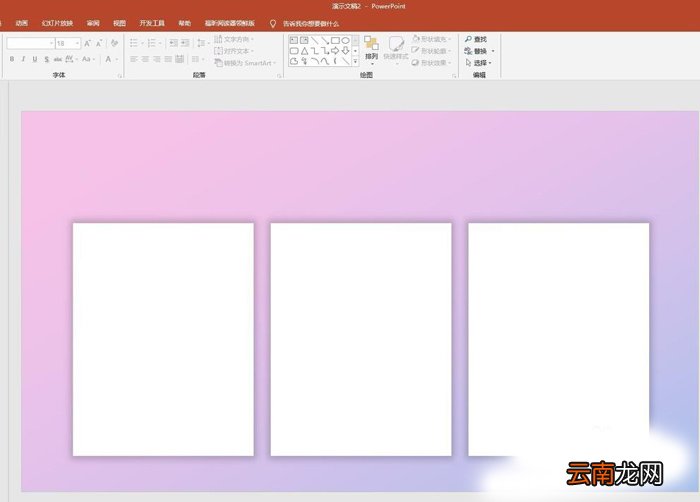The height and width of the screenshot is (502, 700).
Task: Open columns dropdown in paragraph group
Action: [198, 59]
